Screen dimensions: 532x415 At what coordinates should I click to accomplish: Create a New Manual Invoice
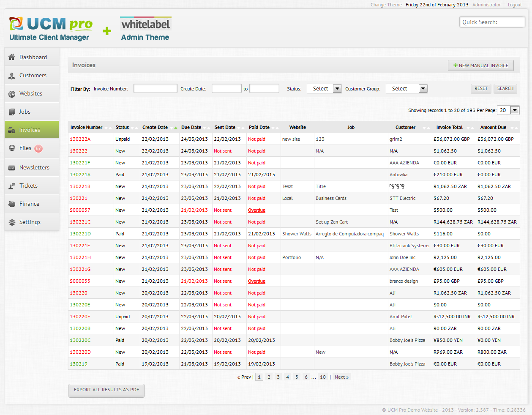pos(481,66)
